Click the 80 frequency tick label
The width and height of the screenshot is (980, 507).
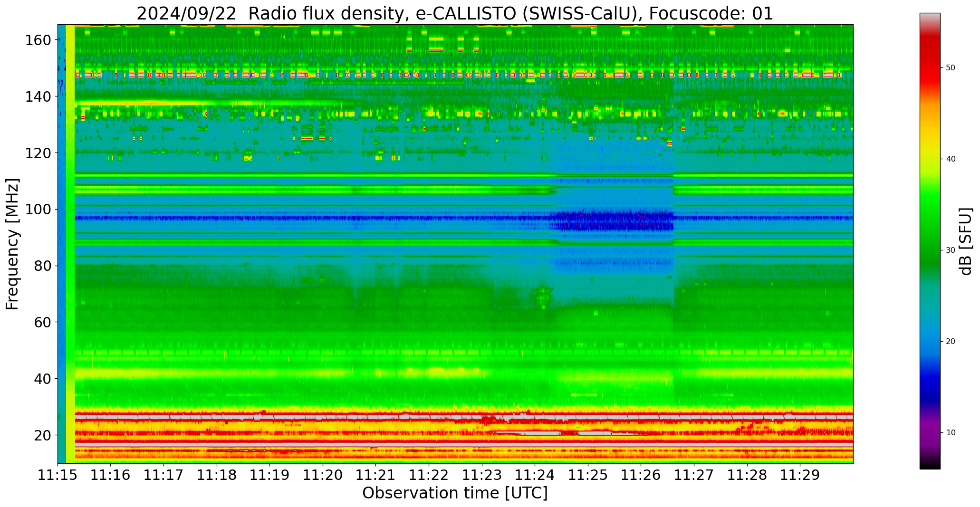(43, 266)
